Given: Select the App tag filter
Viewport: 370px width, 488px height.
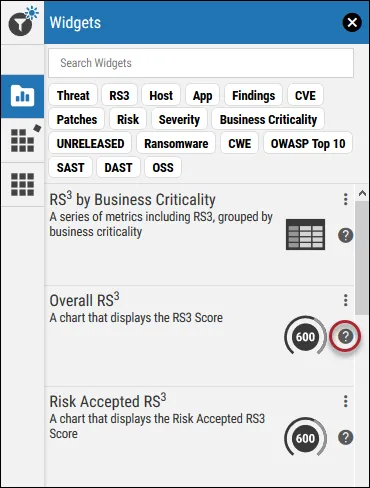Looking at the screenshot, I should 202,96.
